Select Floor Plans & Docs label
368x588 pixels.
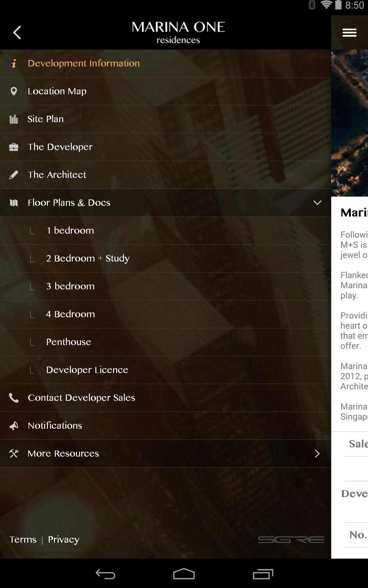tap(69, 203)
